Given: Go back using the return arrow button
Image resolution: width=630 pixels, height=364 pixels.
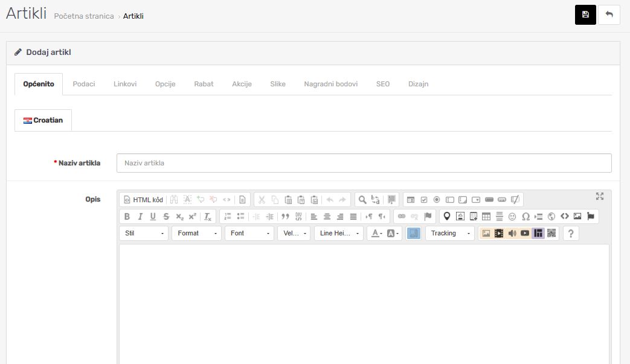Looking at the screenshot, I should click(x=609, y=15).
